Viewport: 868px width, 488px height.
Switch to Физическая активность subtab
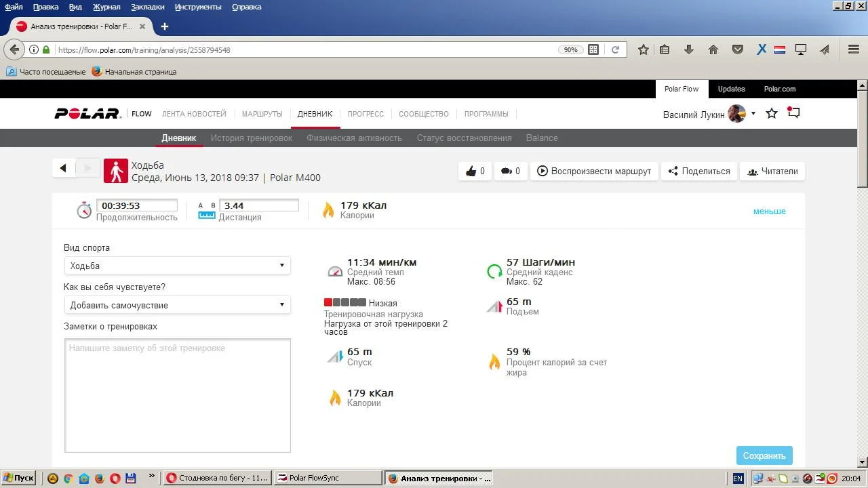[354, 138]
